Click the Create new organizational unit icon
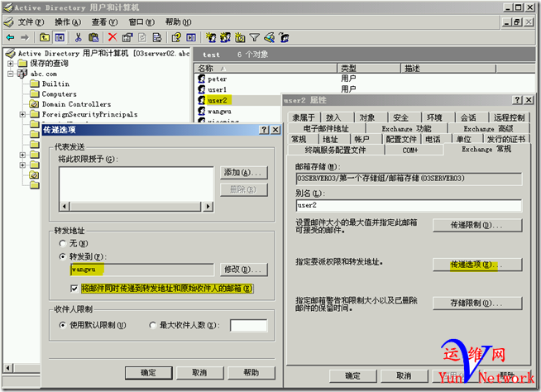 click(240, 37)
